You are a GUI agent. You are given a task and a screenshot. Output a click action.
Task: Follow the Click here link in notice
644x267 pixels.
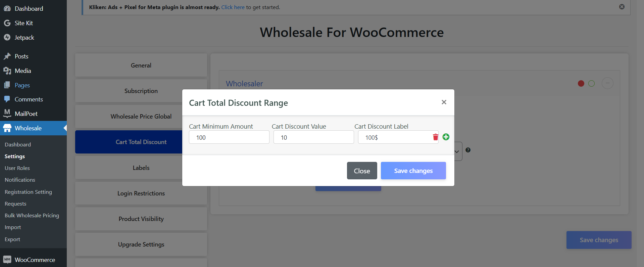point(233,7)
